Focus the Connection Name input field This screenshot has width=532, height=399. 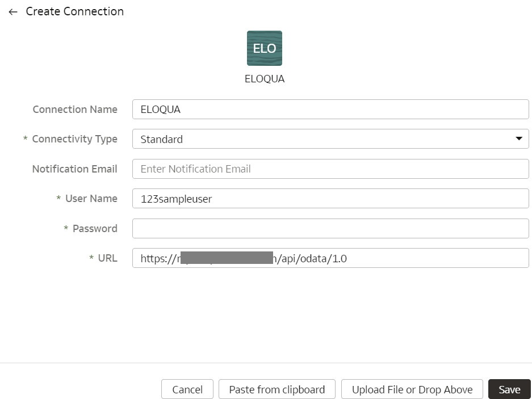pyautogui.click(x=330, y=110)
